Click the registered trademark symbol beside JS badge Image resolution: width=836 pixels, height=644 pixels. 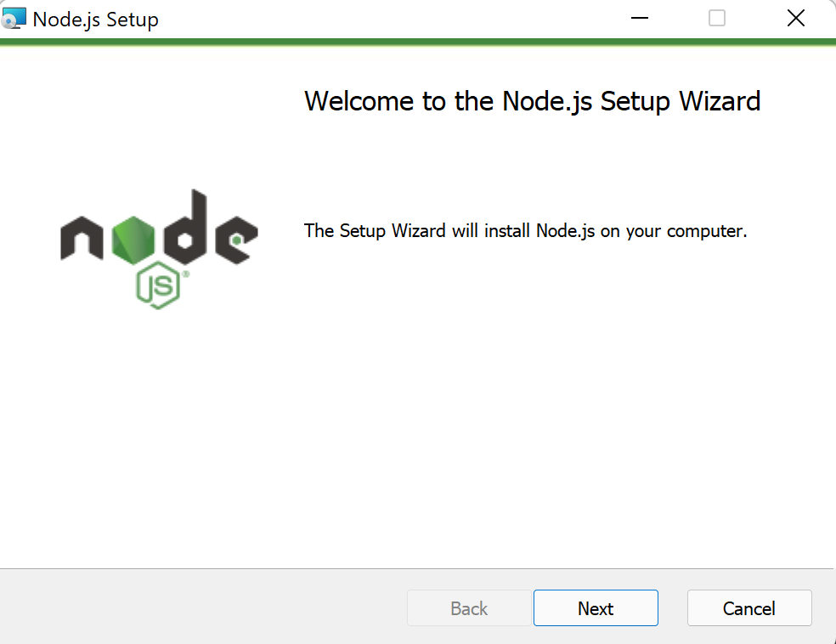(x=185, y=274)
